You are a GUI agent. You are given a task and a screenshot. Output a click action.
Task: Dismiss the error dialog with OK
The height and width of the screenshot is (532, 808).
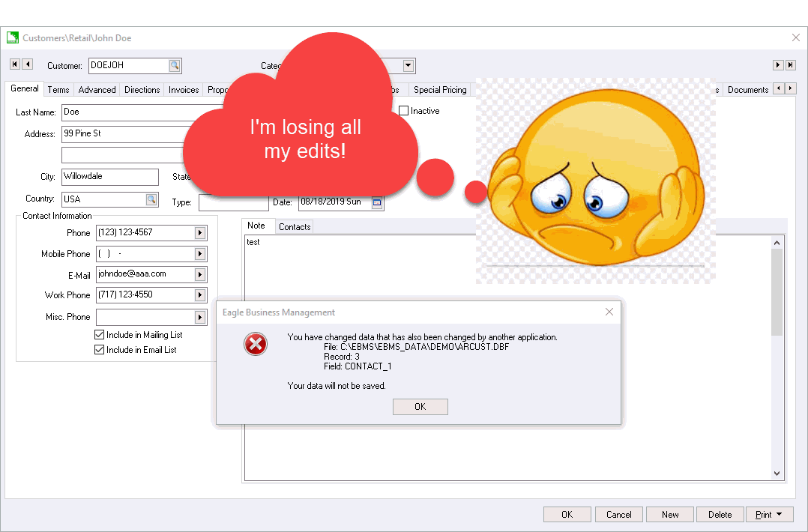tap(420, 407)
